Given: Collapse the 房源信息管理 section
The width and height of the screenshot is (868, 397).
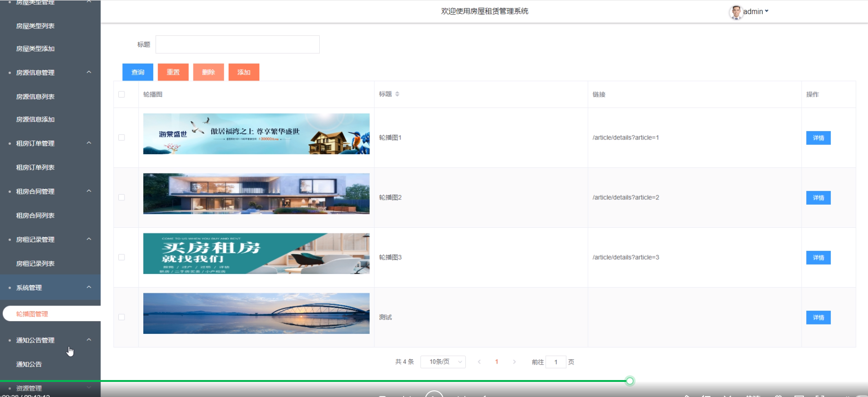Looking at the screenshot, I should (50, 73).
